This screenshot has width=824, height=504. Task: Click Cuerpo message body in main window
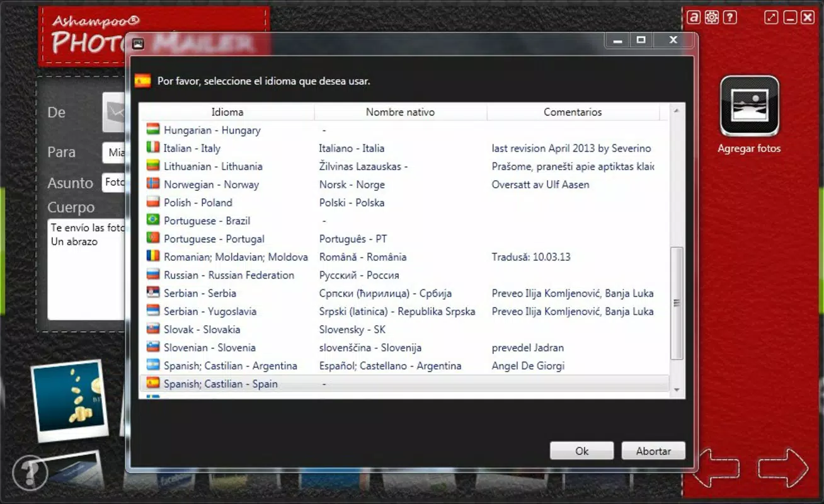pos(87,269)
